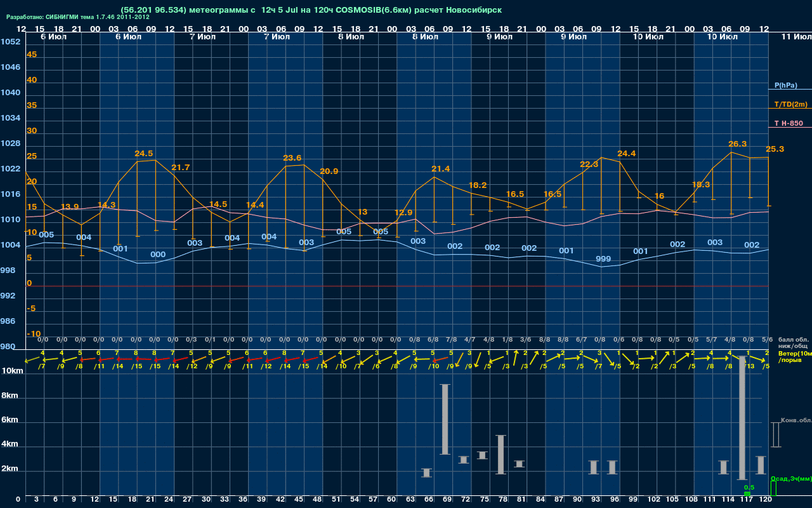The image size is (812, 508).
Task: Click the 12.9 temperature minimum value
Action: point(403,213)
